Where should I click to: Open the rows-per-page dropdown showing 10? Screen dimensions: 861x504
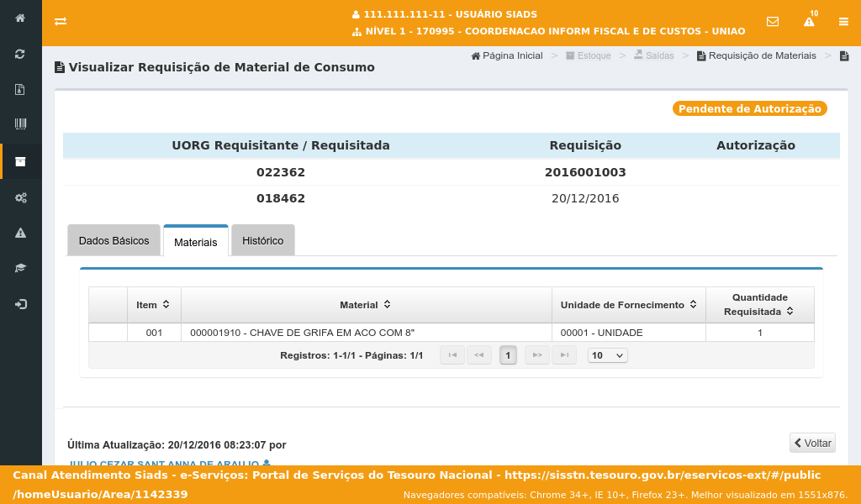[x=607, y=355]
